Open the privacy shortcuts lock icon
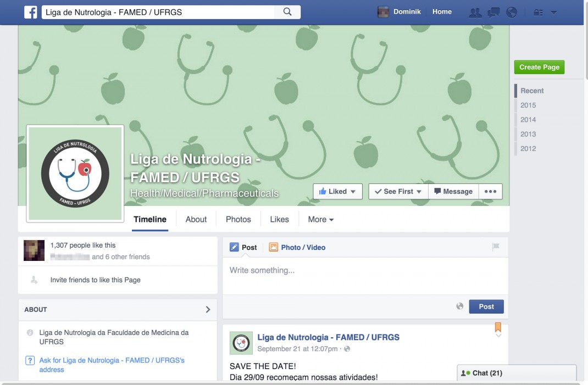The image size is (588, 385). [538, 13]
